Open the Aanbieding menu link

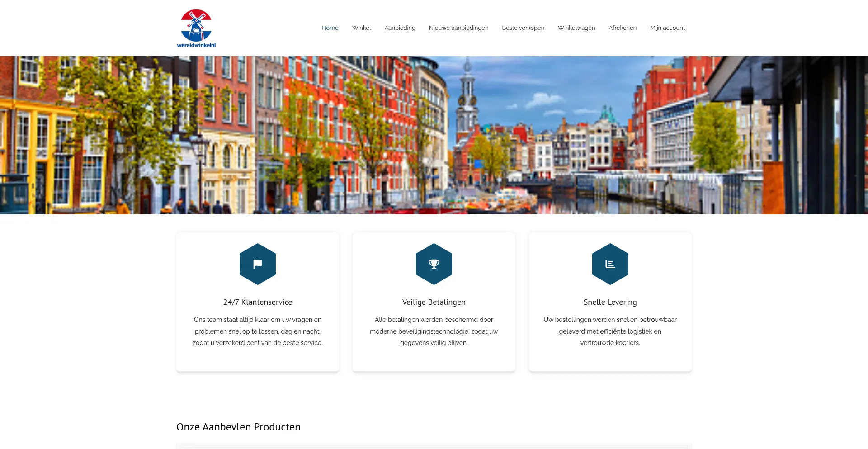pos(400,28)
